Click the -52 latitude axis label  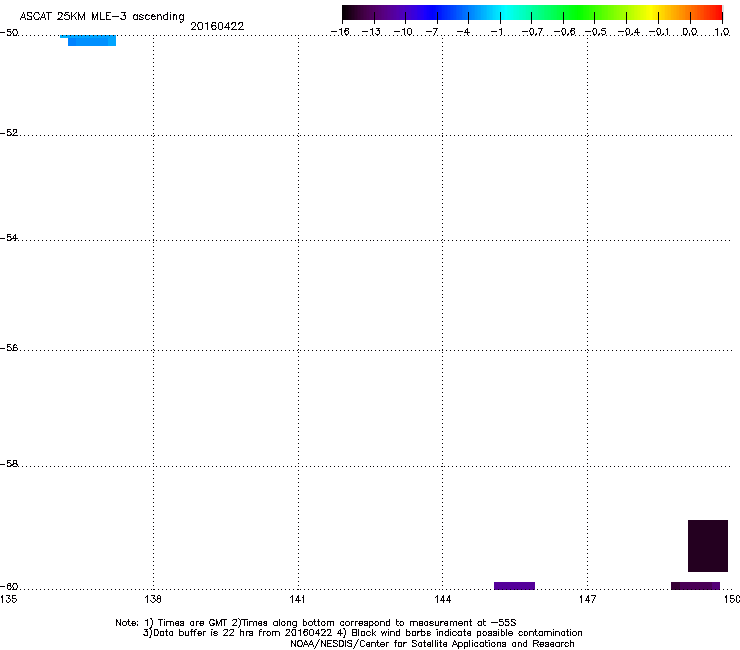point(9,133)
